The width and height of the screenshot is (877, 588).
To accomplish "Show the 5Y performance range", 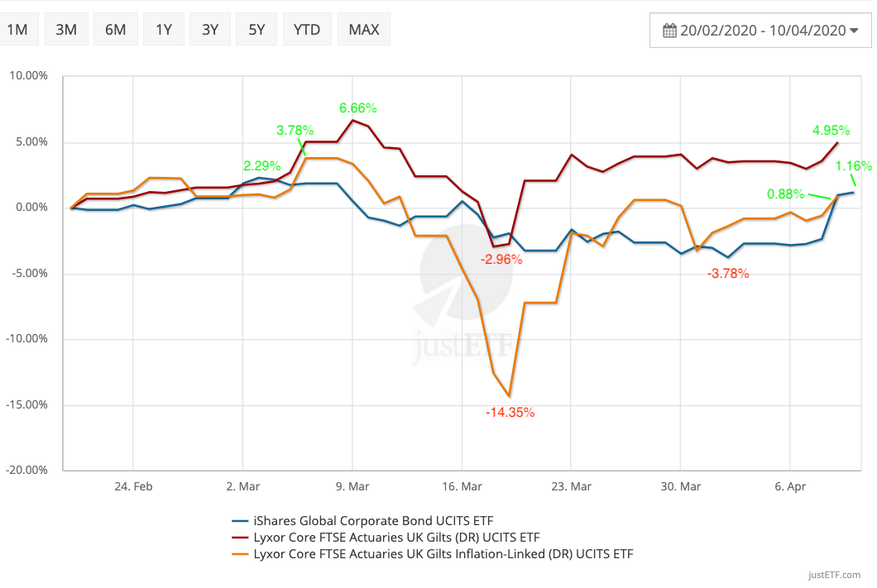I will (256, 30).
